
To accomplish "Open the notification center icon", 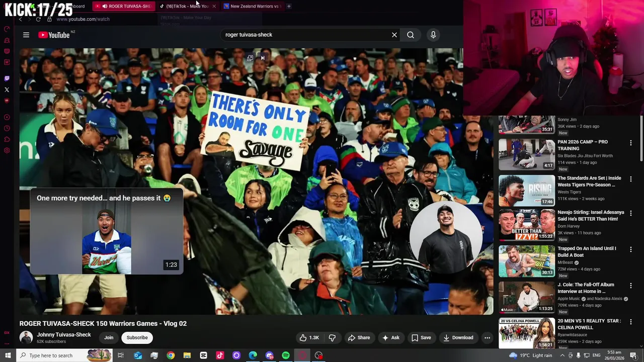I will 633,355.
